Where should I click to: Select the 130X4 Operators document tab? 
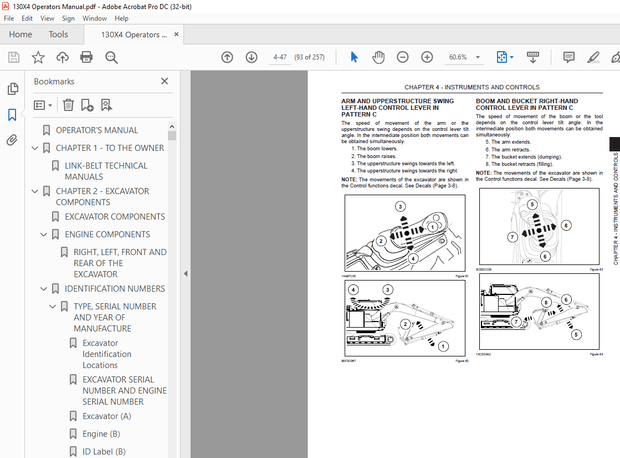tap(134, 34)
